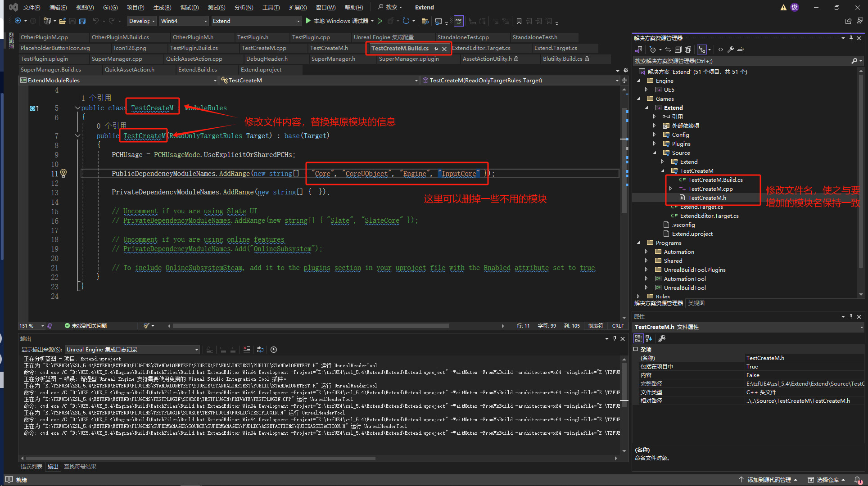The height and width of the screenshot is (486, 868).
Task: Click the bookmark toggle icon in toolbar
Action: (x=519, y=21)
